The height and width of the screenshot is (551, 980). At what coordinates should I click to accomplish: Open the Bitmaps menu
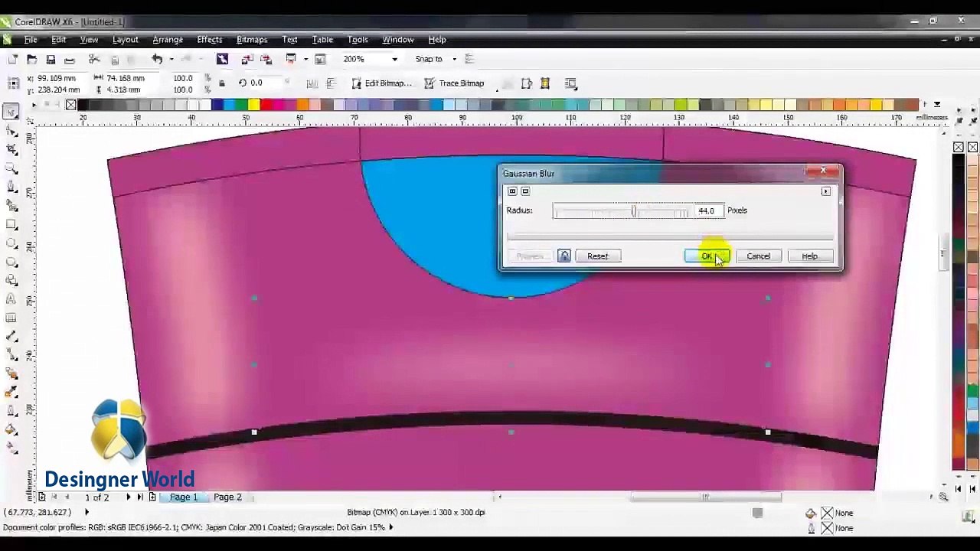coord(252,39)
